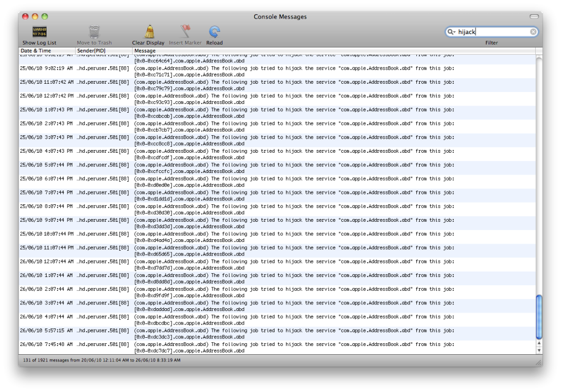561x392 pixels.
Task: Select the 26/06/10 7:45:48 AM log entry
Action: pyautogui.click(x=277, y=348)
